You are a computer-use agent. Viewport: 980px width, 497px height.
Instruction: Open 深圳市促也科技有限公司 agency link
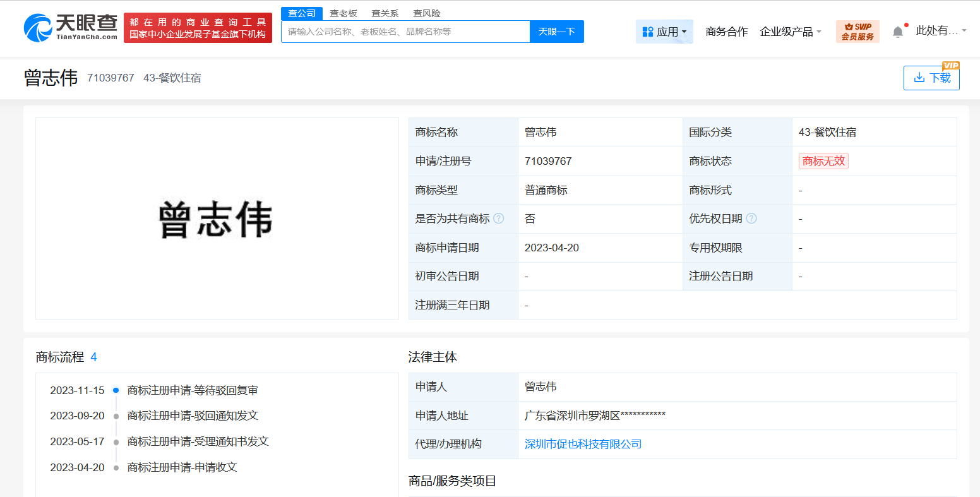coord(583,444)
